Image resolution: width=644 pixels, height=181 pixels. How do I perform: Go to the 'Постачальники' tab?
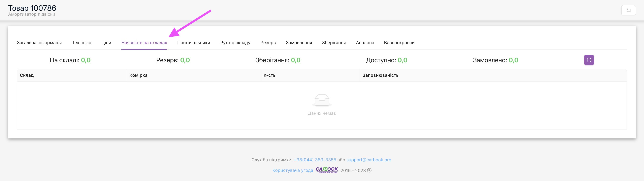[x=194, y=43]
